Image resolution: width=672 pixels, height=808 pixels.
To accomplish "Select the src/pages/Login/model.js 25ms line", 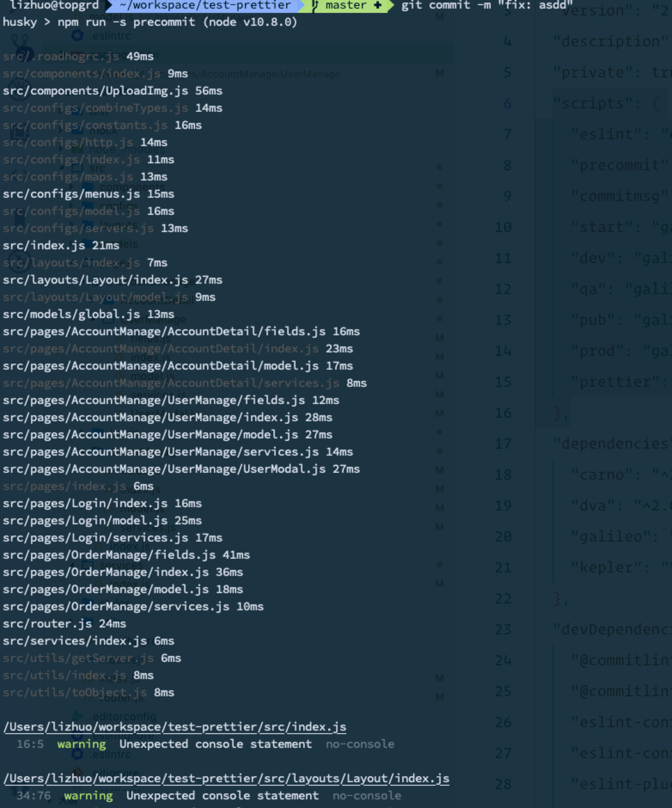I will click(102, 520).
